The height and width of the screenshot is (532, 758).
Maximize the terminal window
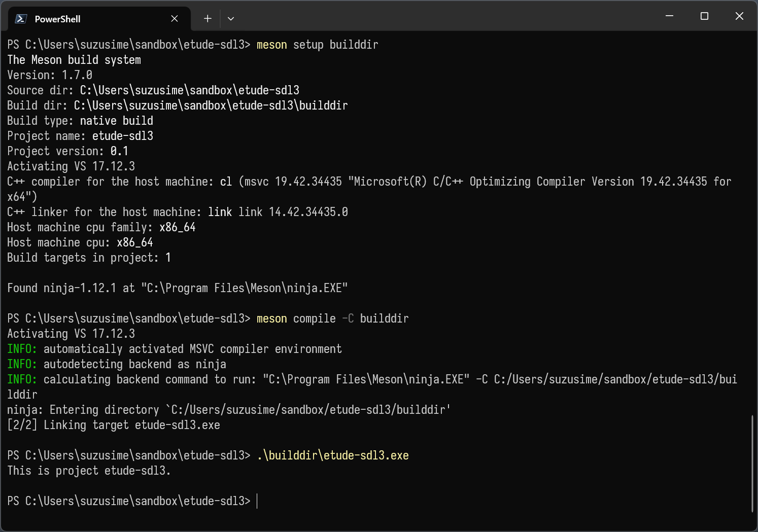(704, 16)
